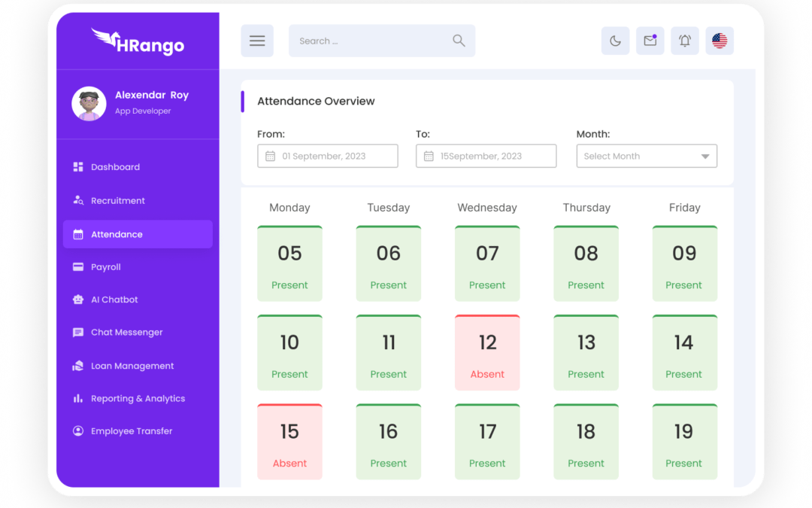Open Reporting & Analytics page
Screen dimensions: 812x508
coord(138,399)
